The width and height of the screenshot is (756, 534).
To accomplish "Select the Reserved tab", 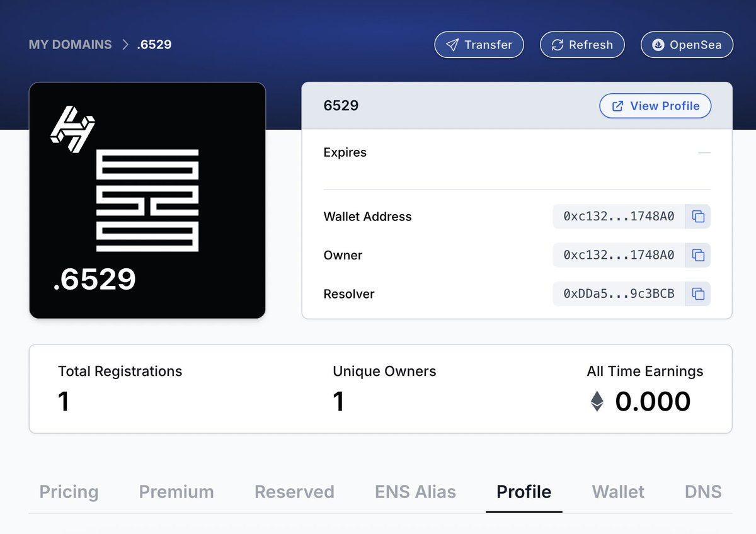I will pos(294,492).
